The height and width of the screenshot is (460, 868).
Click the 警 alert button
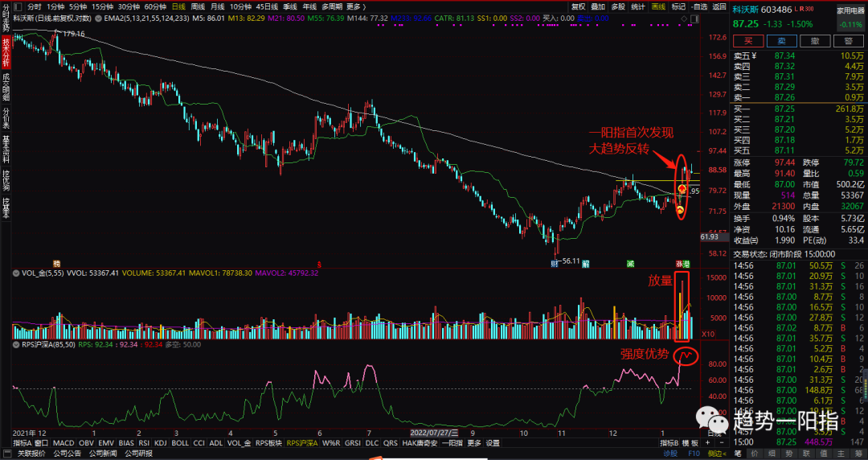click(x=848, y=41)
